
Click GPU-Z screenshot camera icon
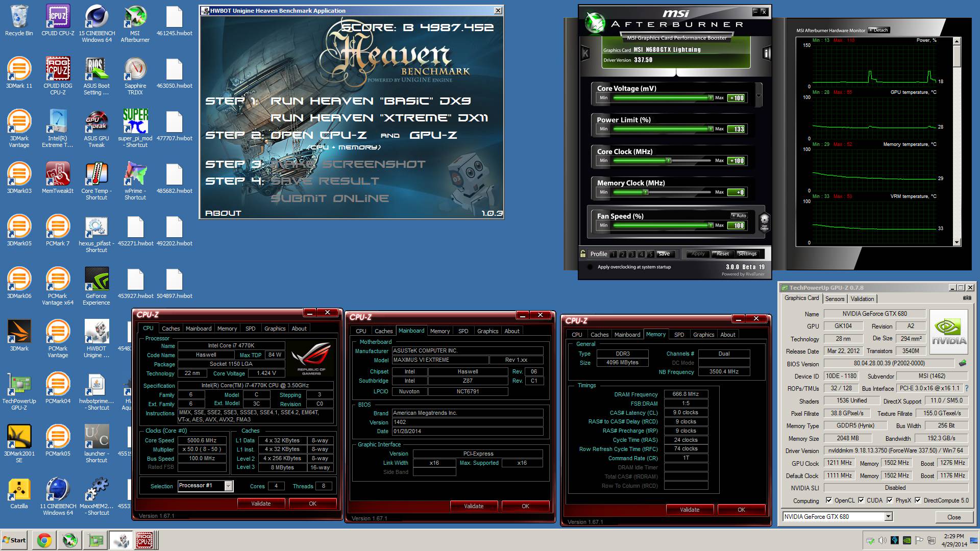(x=967, y=298)
